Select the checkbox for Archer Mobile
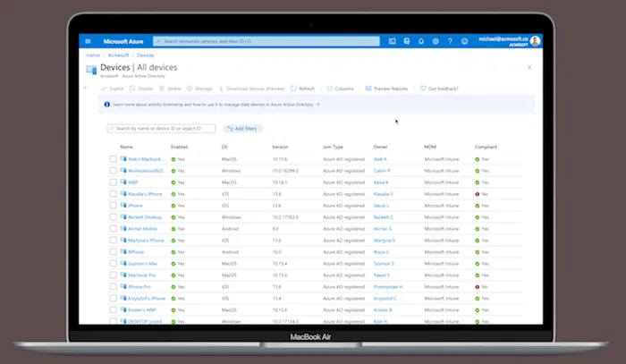 (114, 229)
